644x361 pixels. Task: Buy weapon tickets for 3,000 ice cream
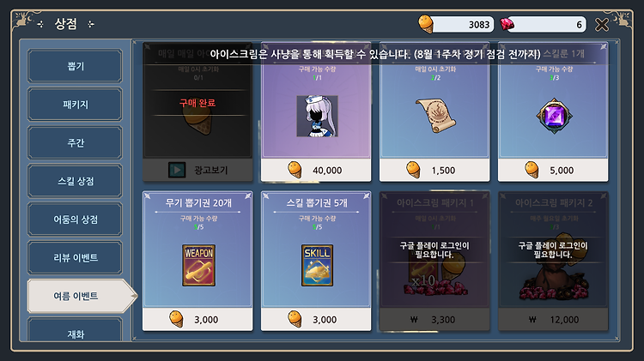pyautogui.click(x=197, y=319)
